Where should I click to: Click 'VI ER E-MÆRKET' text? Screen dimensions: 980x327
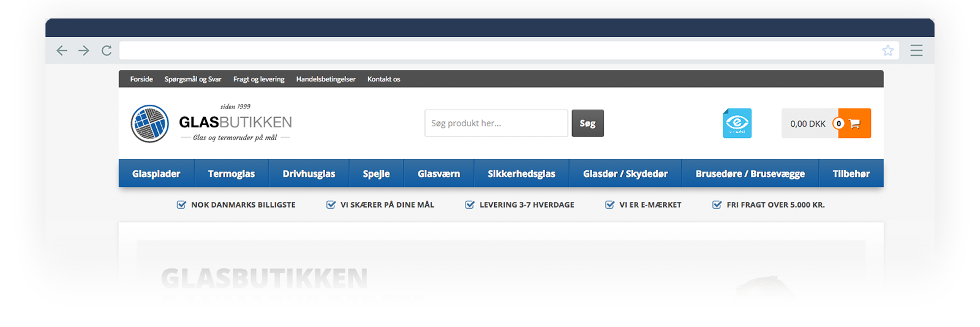[x=650, y=205]
